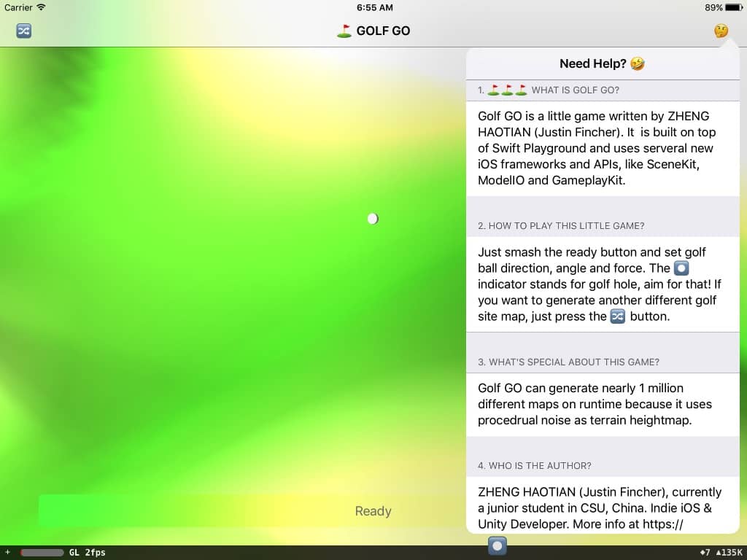Smash the Ready button
Image resolution: width=747 pixels, height=560 pixels.
click(373, 511)
